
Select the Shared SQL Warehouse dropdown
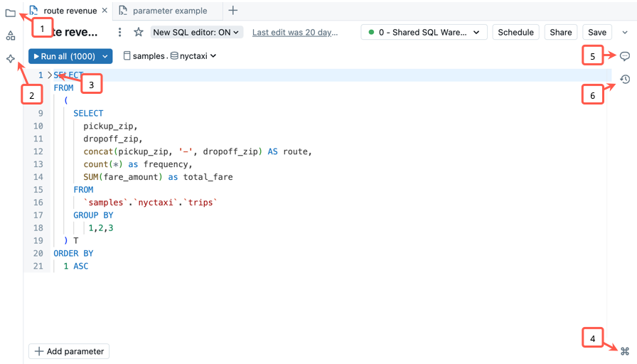(424, 32)
